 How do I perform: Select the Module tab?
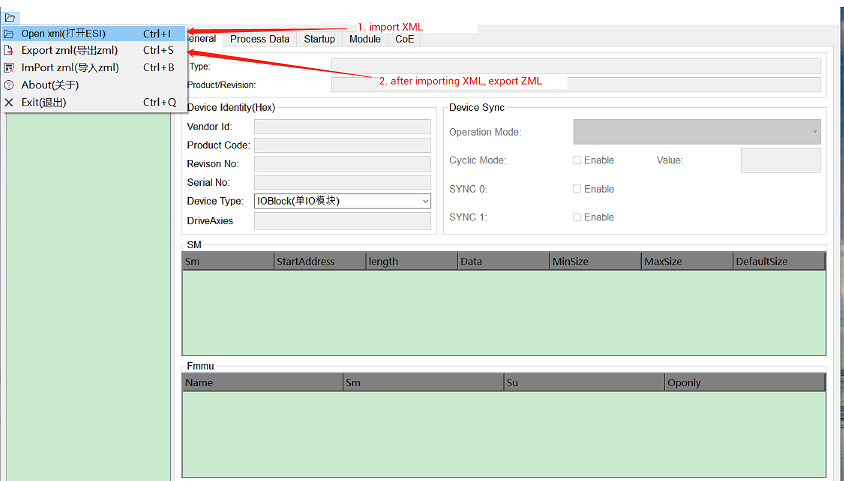tap(365, 39)
